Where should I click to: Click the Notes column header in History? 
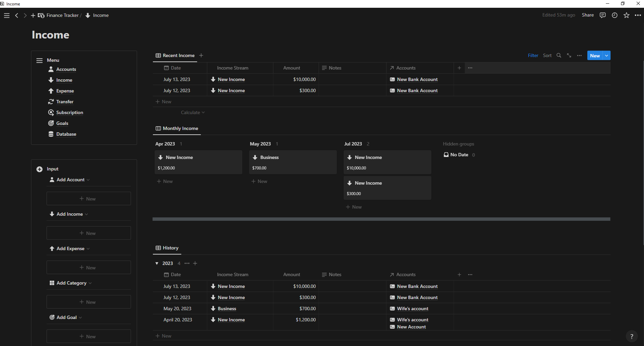point(352,274)
